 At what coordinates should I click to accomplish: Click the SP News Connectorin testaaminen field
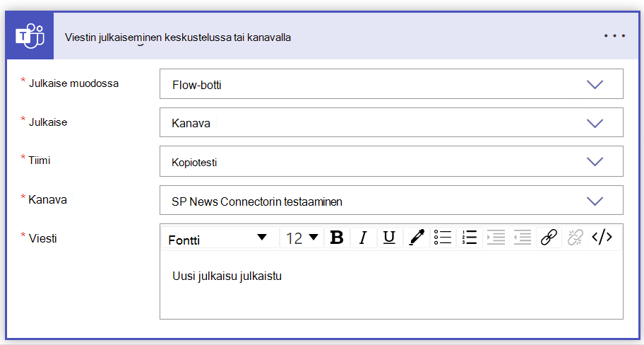pos(391,200)
